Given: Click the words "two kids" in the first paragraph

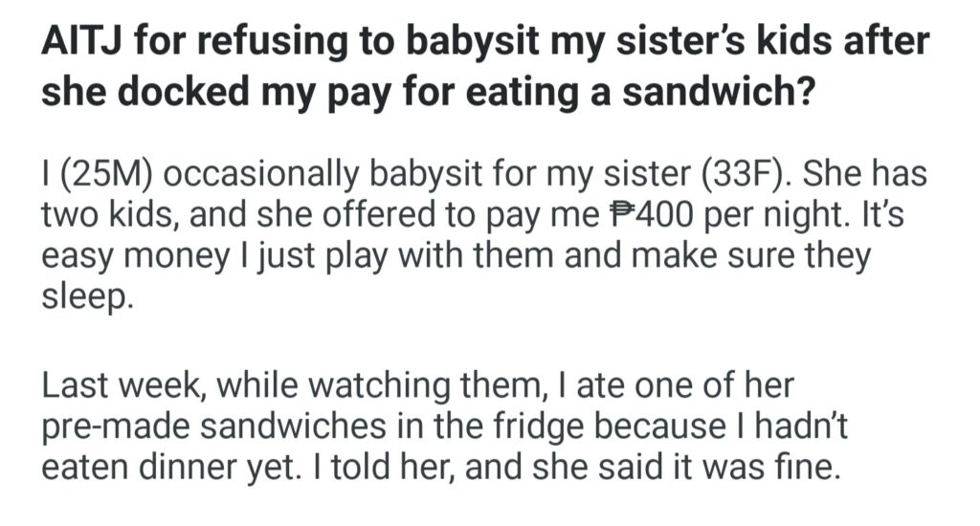Looking at the screenshot, I should [x=103, y=214].
